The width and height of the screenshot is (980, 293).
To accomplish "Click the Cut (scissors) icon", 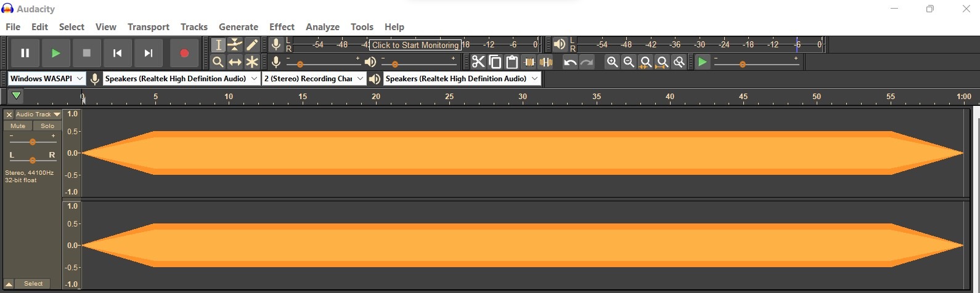I will 478,62.
